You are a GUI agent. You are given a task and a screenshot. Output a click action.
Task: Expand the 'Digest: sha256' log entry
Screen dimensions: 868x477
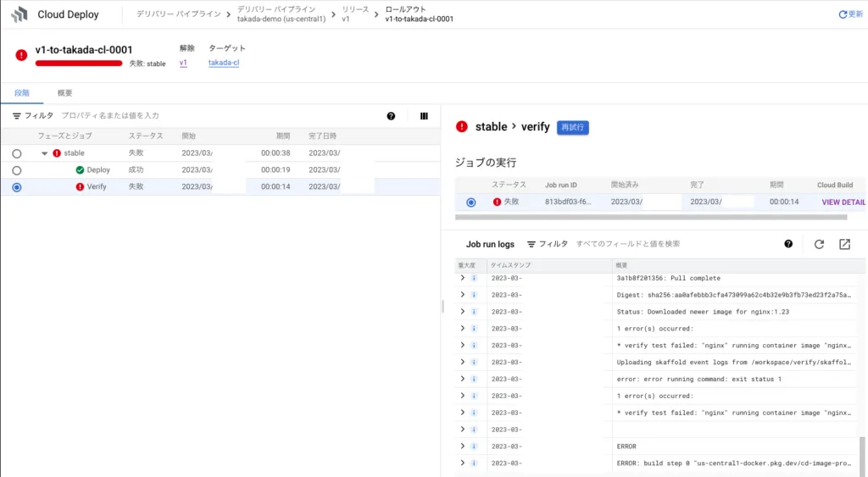[x=462, y=294]
